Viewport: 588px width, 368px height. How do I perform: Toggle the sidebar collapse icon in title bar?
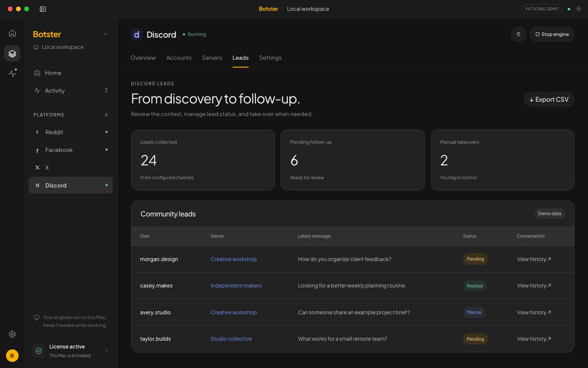click(43, 9)
